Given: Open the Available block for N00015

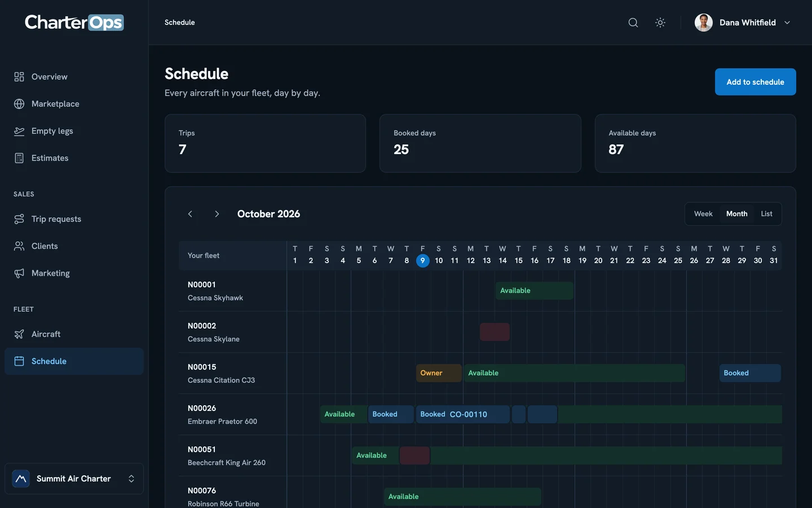Looking at the screenshot, I should click(575, 373).
